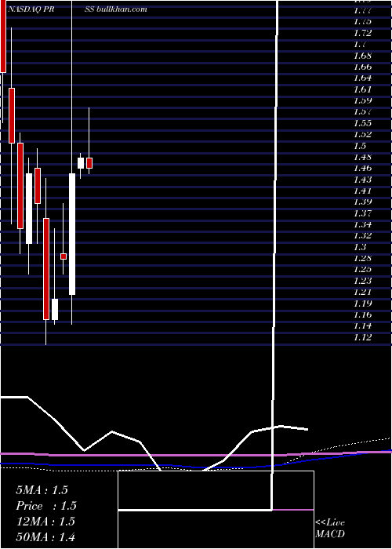
Task: Click the 1.23 price axis label
Action: point(362,281)
